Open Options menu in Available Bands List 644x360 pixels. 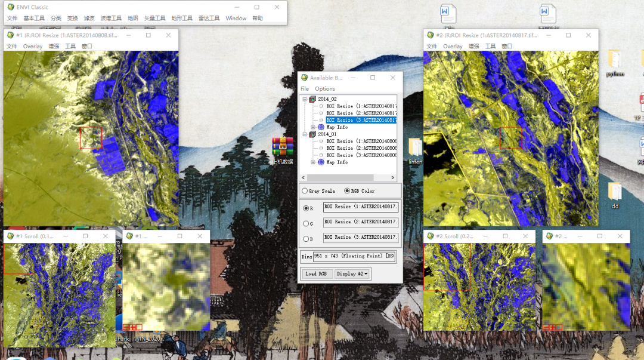[325, 88]
